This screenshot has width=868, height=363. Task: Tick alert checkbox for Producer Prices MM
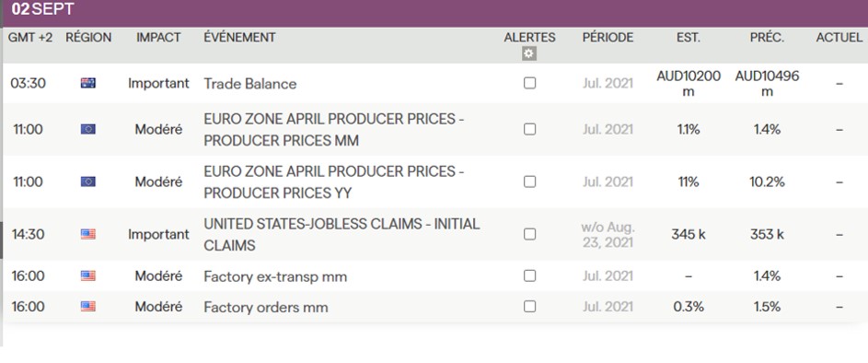point(530,129)
